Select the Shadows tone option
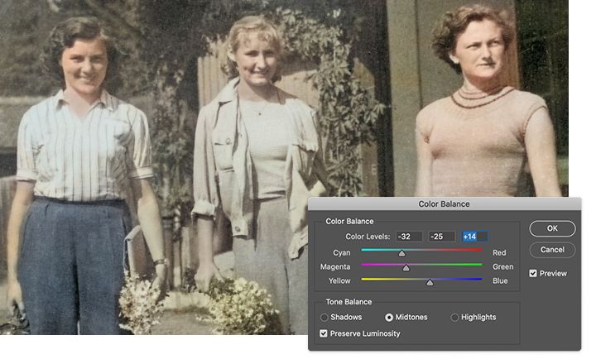This screenshot has height=364, width=596. click(324, 317)
